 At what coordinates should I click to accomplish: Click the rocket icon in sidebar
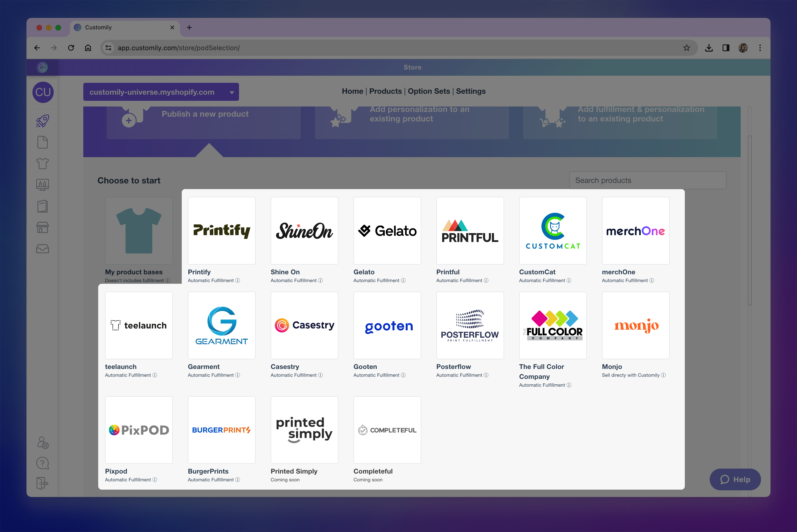43,121
